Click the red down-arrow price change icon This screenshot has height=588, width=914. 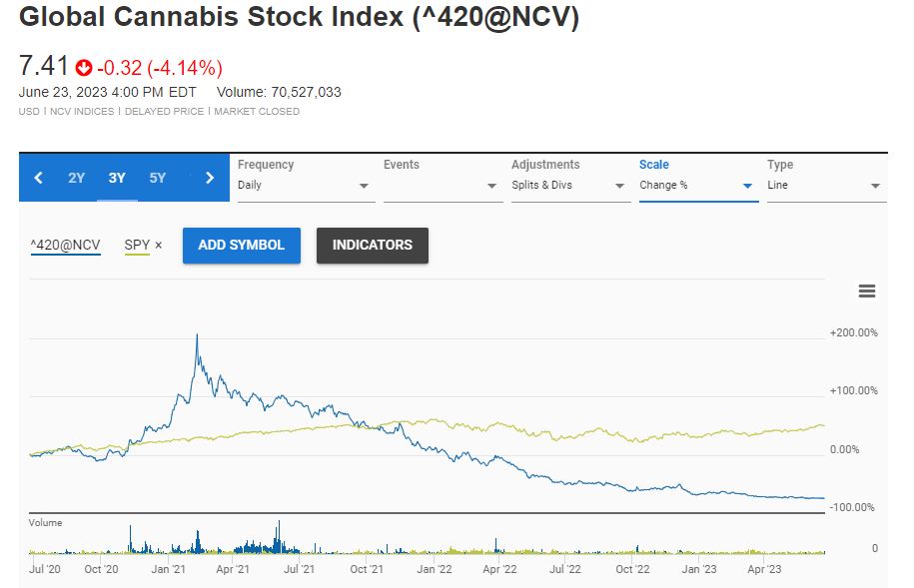[84, 68]
